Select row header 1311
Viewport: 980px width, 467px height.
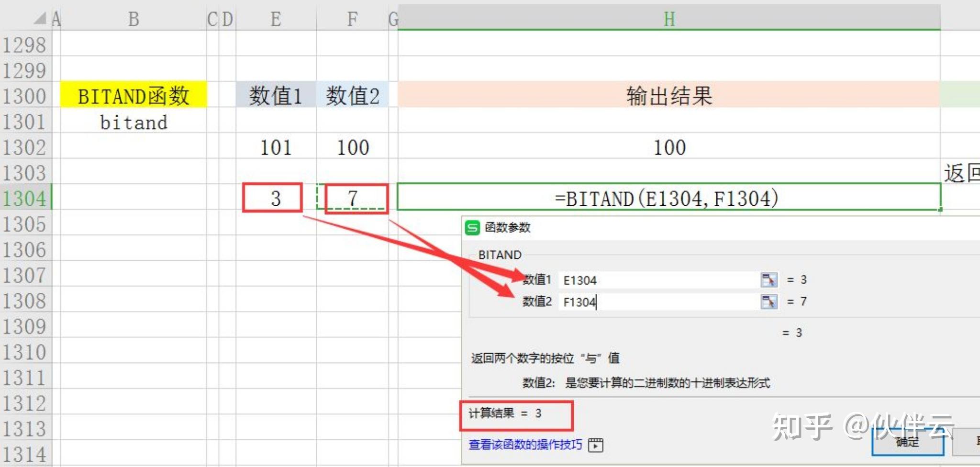pyautogui.click(x=25, y=378)
